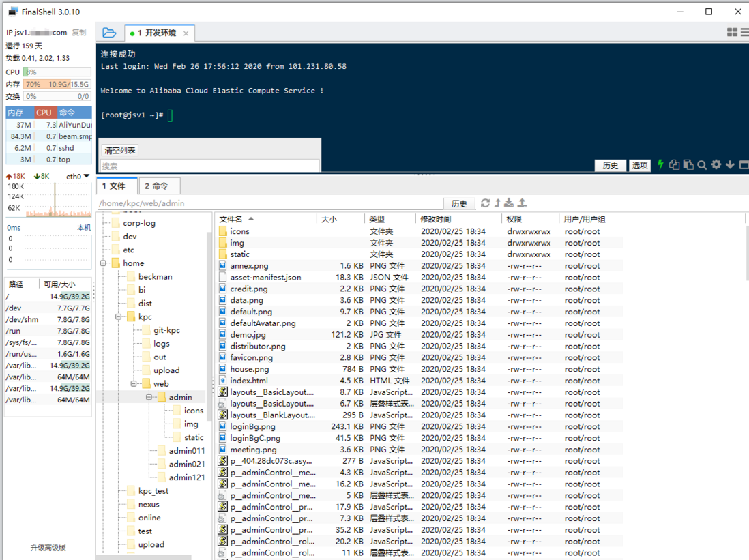Select the 内存 process sort tab
749x560 pixels.
(x=19, y=113)
